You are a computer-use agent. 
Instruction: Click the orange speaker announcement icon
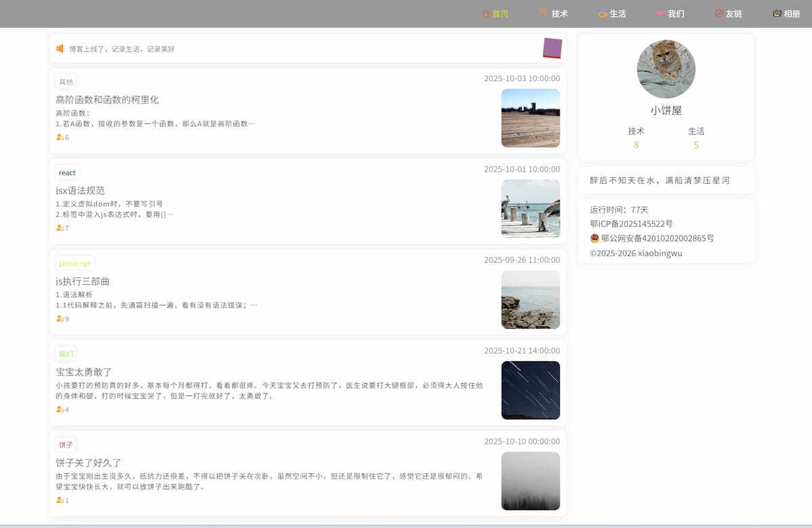click(x=60, y=49)
